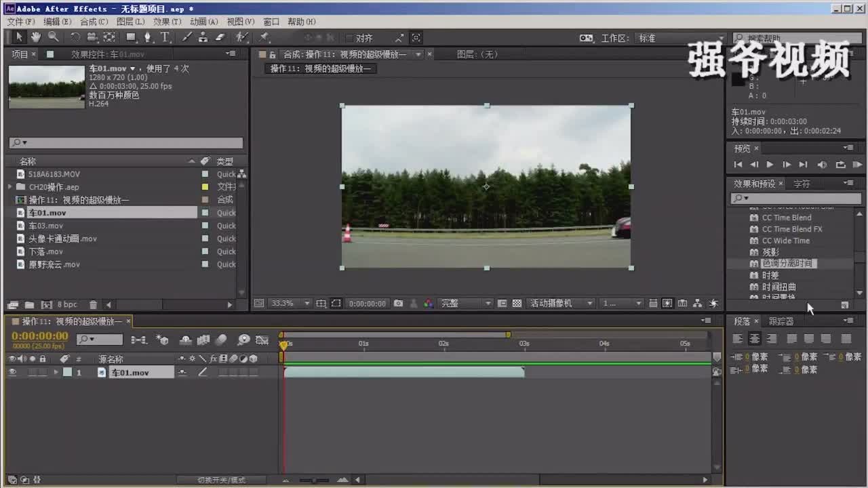
Task: Open the 效果 menu
Action: [167, 22]
